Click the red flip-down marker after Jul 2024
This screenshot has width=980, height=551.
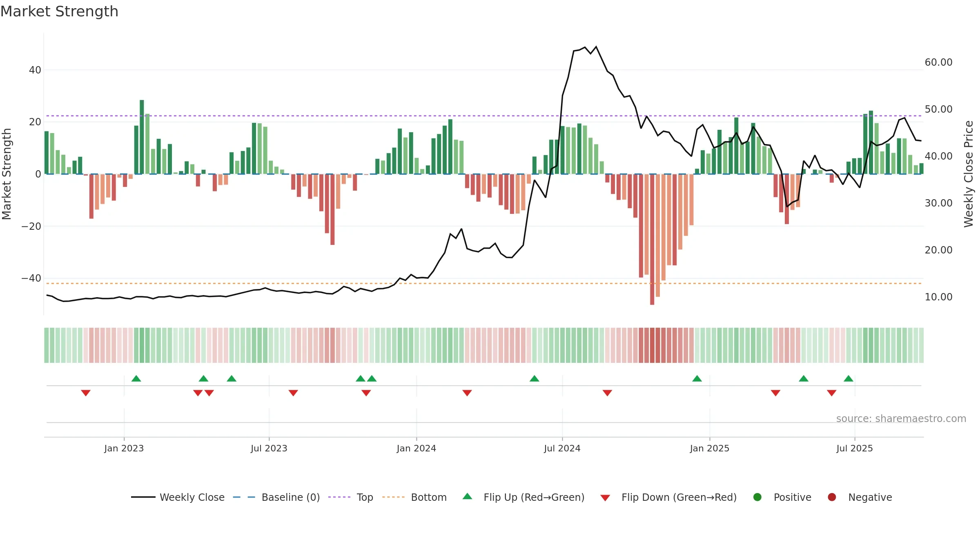607,393
